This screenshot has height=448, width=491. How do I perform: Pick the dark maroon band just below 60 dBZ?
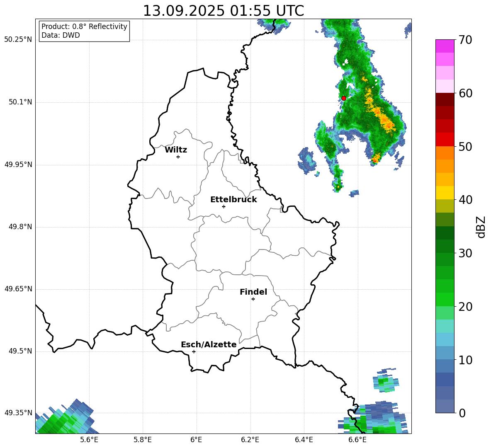(x=445, y=99)
